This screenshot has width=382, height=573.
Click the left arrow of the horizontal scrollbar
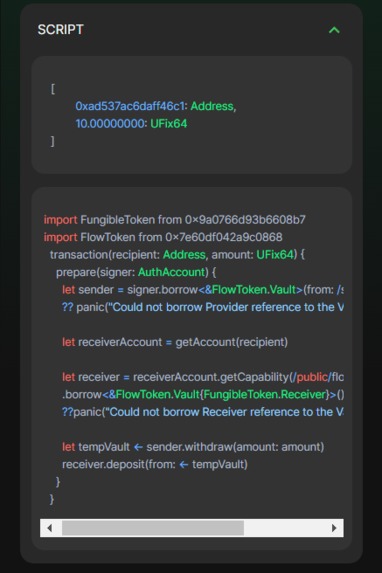50,528
